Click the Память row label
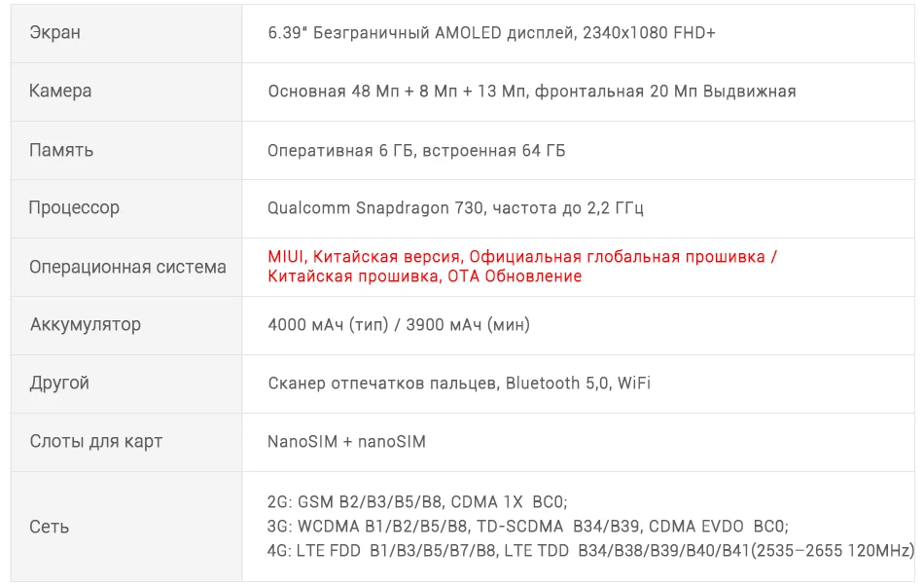Viewport: 924px width, 586px height. pyautogui.click(x=61, y=150)
